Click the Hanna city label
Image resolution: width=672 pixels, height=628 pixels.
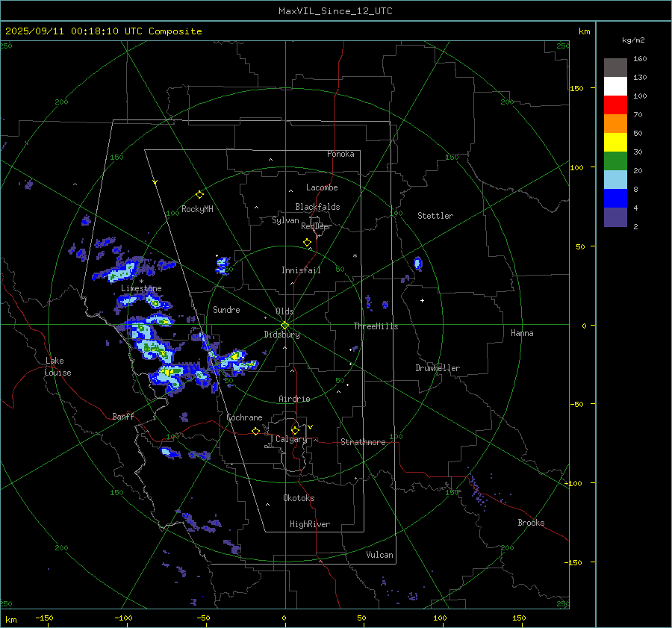(522, 333)
